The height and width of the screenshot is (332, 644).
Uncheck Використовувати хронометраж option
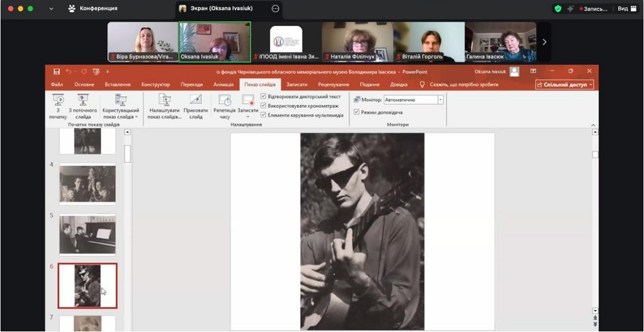coord(263,106)
